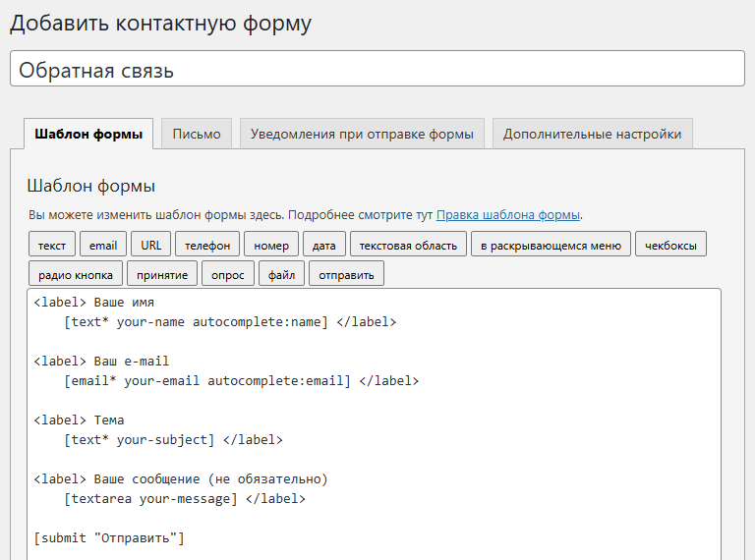Viewport: 755px width, 560px height.
Task: Click the '<label> Ваше имя' line
Action: 94,303
